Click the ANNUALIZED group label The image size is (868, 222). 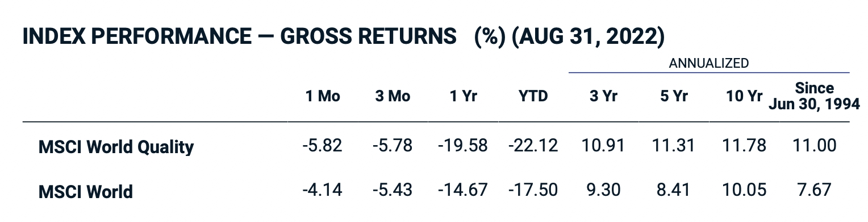[709, 63]
